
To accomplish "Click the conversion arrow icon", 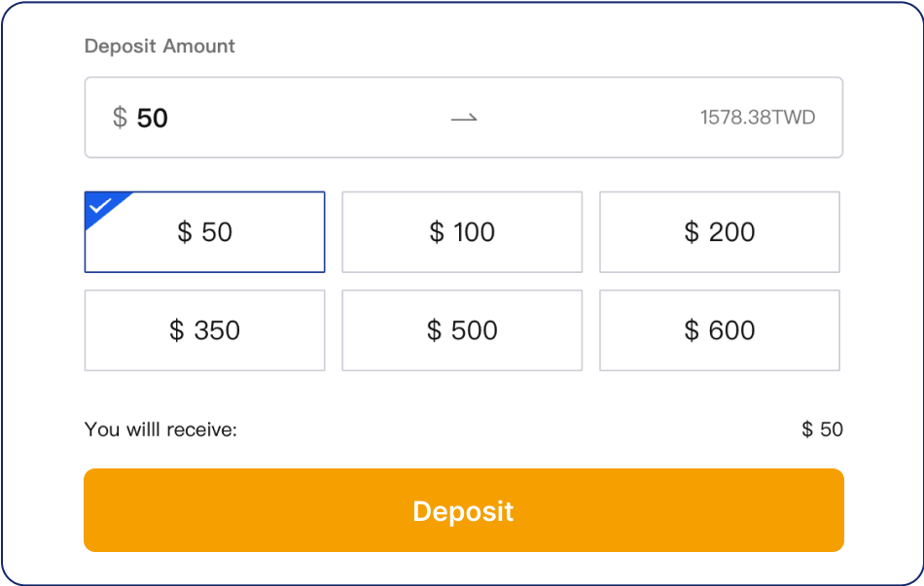I will coord(464,118).
